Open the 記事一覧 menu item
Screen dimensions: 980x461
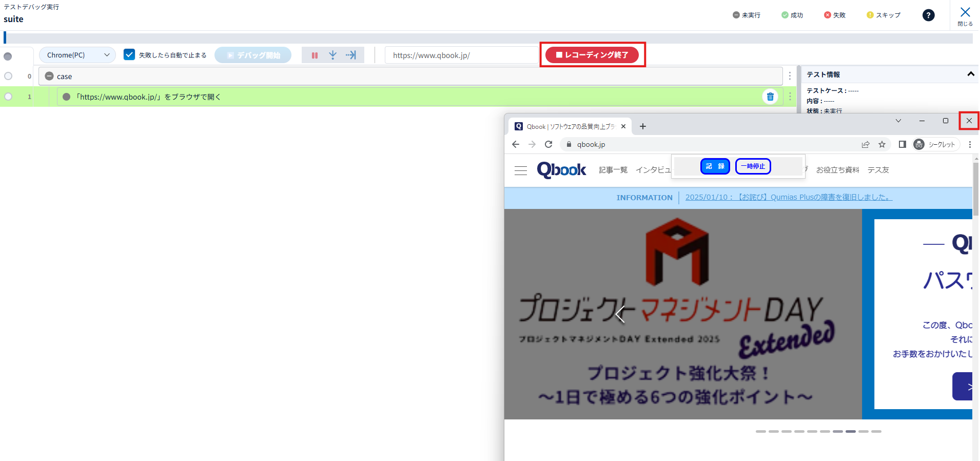pos(613,170)
